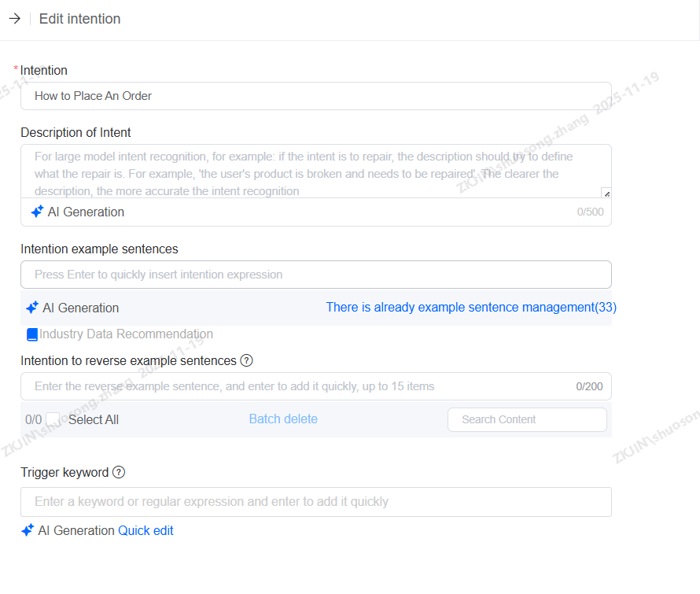Click the back arrow beside Edit intention
The width and height of the screenshot is (700, 594).
pyautogui.click(x=14, y=19)
